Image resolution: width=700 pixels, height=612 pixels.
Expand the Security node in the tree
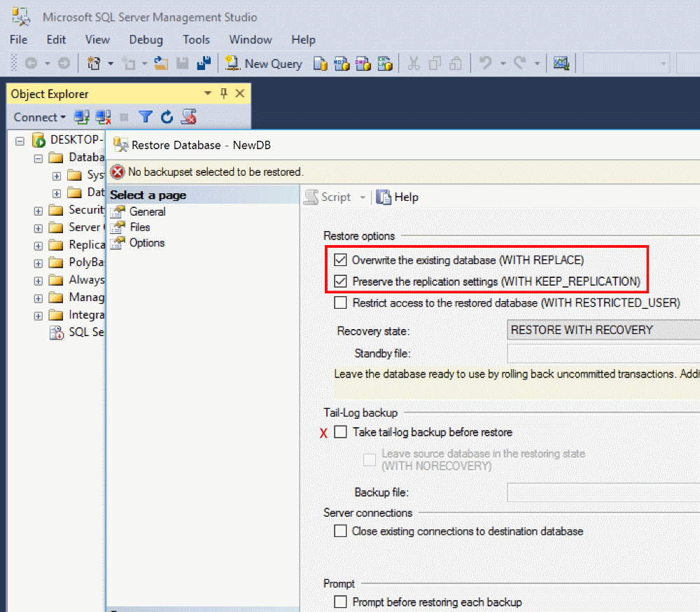coord(38,210)
